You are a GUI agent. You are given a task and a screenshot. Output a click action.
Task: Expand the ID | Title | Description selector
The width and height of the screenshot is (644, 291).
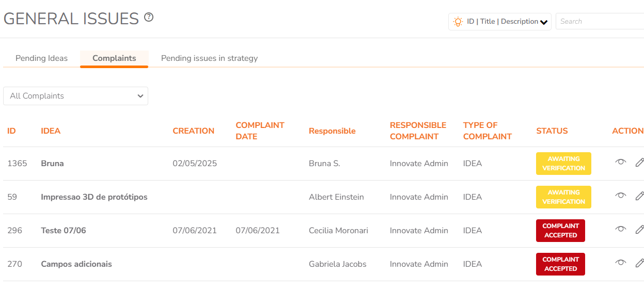pos(499,22)
